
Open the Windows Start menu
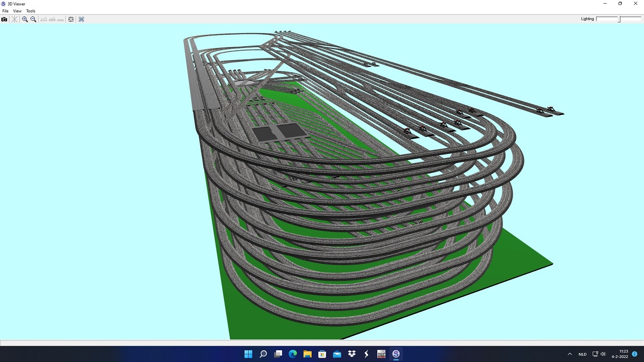click(248, 354)
